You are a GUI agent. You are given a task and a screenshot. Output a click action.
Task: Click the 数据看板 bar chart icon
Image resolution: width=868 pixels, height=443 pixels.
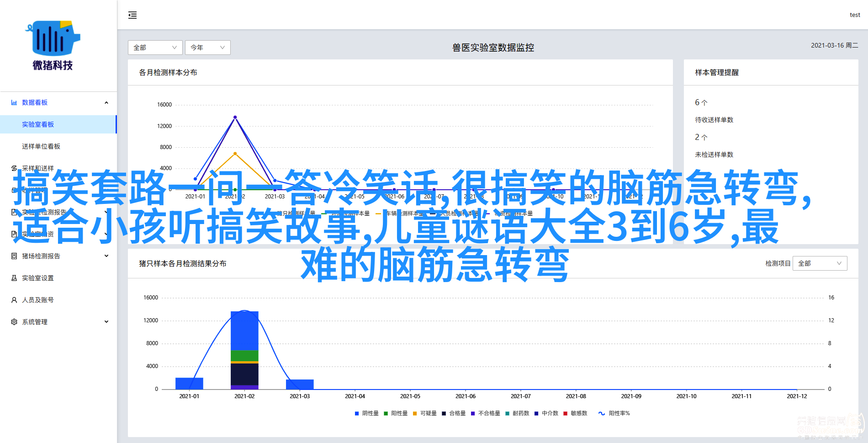(14, 102)
